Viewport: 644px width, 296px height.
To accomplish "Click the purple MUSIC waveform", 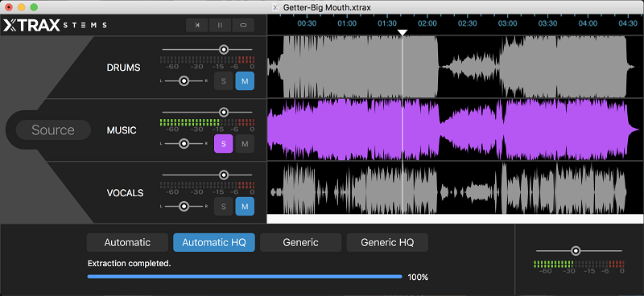I will (455, 129).
